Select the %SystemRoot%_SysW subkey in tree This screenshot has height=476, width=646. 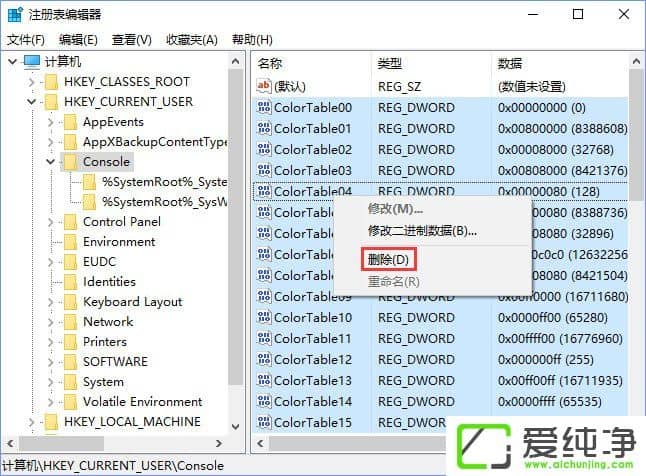click(164, 202)
